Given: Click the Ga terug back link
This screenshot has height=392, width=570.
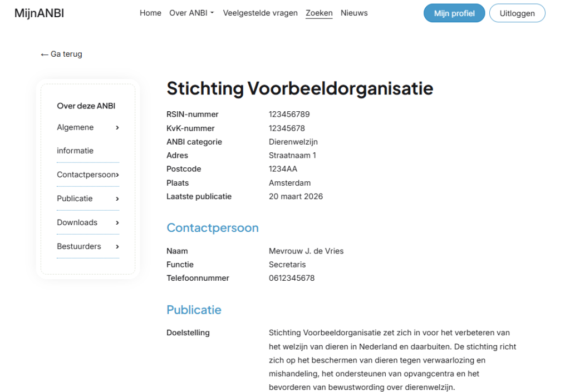Looking at the screenshot, I should coord(61,54).
